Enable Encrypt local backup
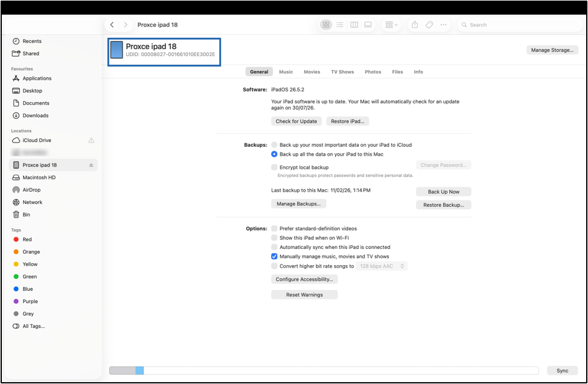The width and height of the screenshot is (588, 384). point(274,167)
